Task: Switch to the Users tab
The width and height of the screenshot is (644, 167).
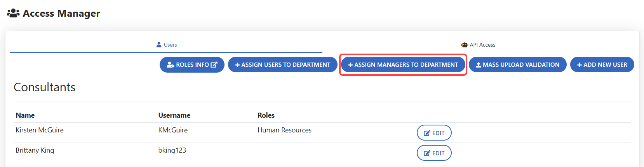Action: tap(167, 45)
